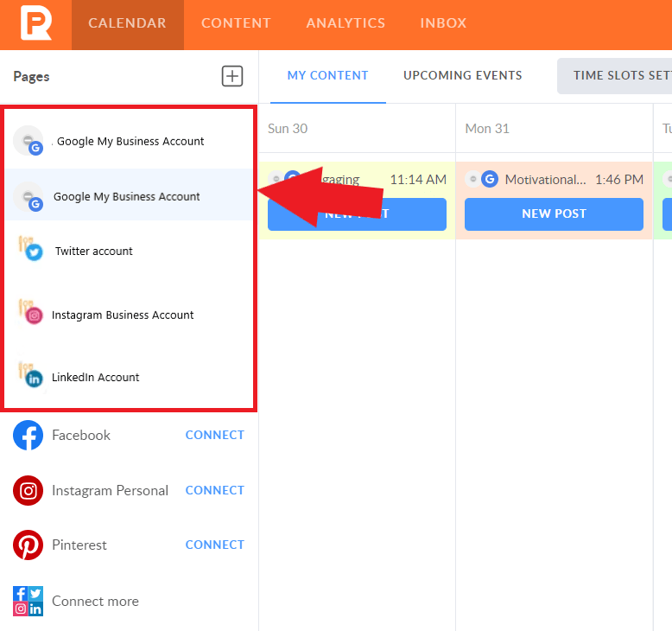Open the CALENDAR tab
This screenshot has height=631, width=672.
click(128, 23)
